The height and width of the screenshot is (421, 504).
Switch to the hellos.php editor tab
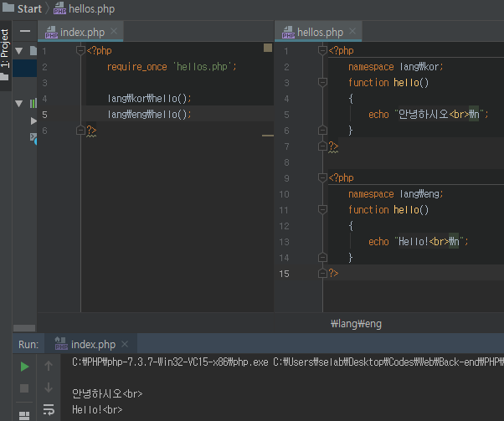(x=319, y=32)
